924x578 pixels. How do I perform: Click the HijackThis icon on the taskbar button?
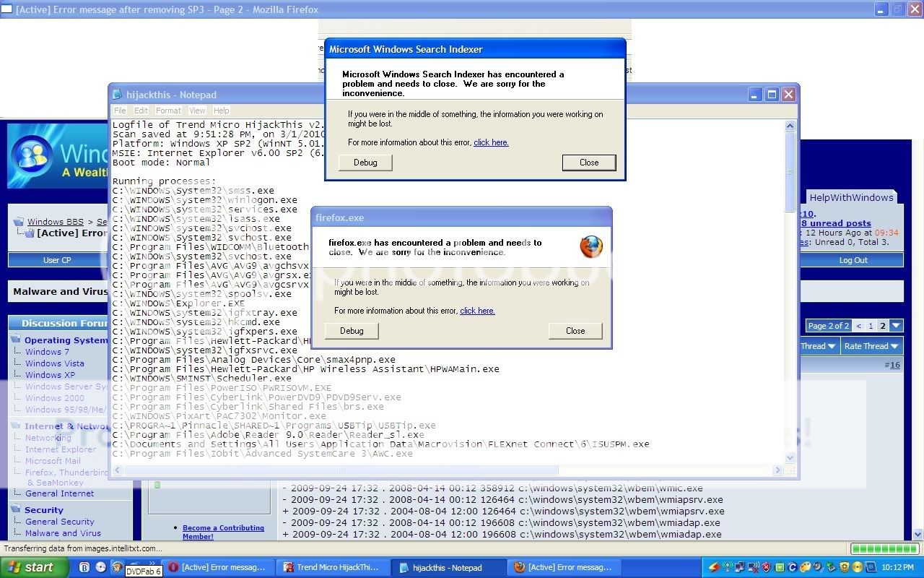coord(289,567)
